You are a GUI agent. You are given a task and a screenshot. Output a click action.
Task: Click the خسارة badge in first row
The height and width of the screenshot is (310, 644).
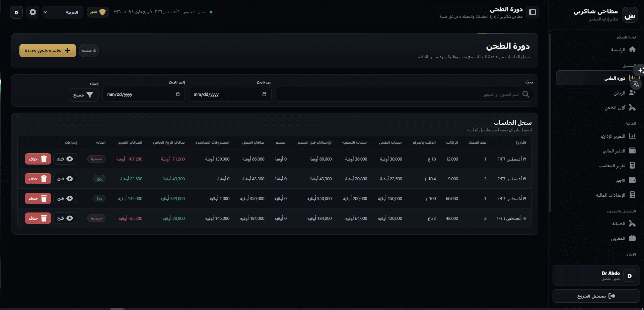click(96, 159)
